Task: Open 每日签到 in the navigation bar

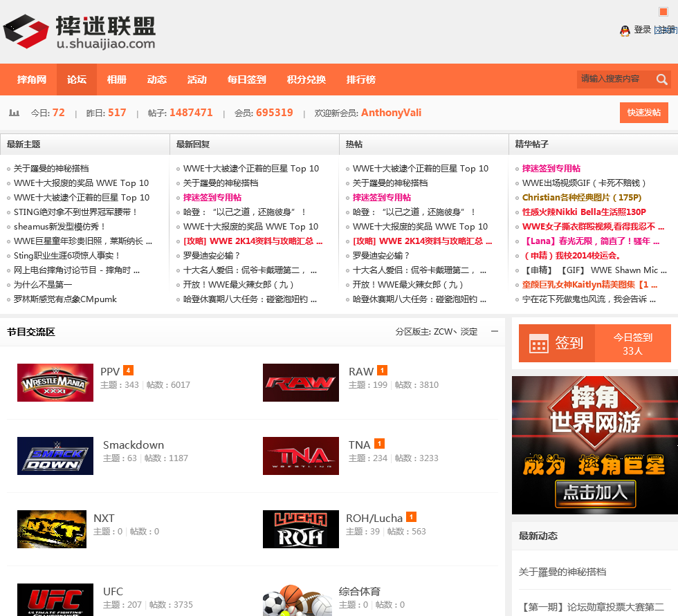Action: 246,80
